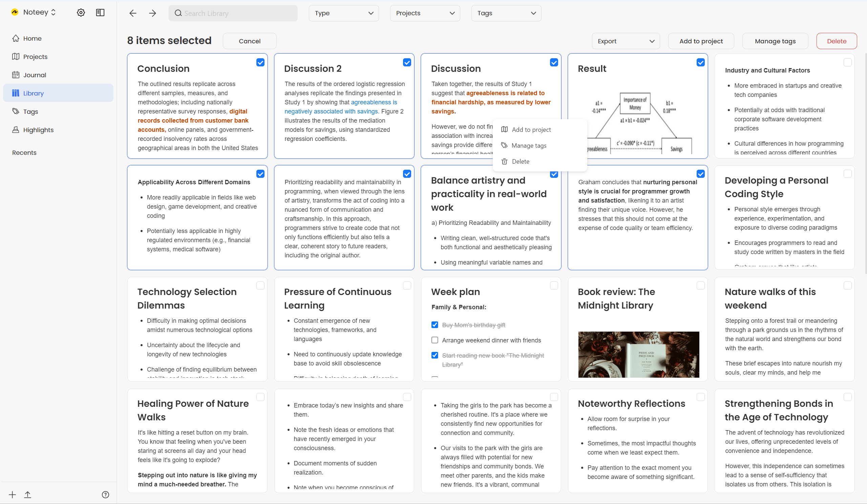
Task: Add a new note with plus icon
Action: (13, 495)
